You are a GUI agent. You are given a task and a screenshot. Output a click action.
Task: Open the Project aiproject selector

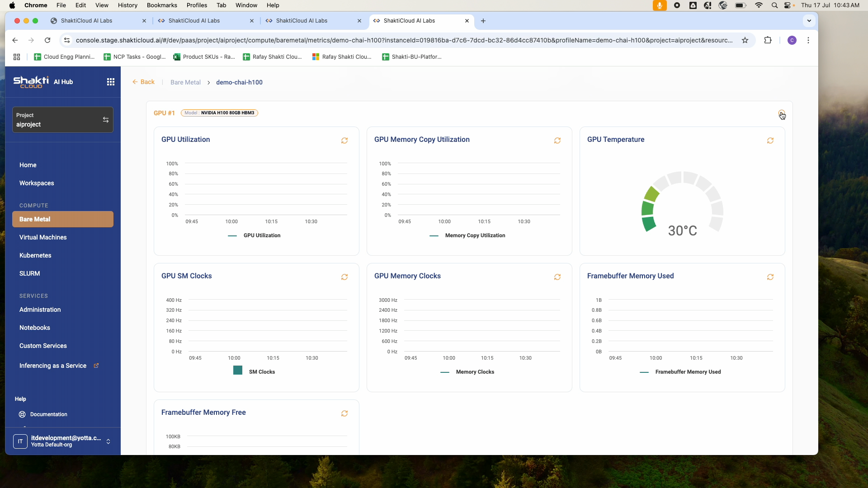pos(63,120)
